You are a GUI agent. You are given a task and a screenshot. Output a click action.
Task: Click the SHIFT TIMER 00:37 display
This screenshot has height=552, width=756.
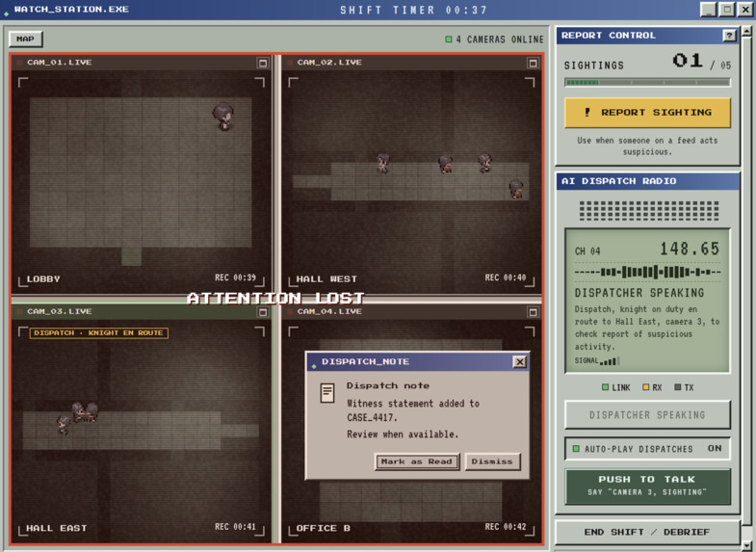(x=414, y=11)
